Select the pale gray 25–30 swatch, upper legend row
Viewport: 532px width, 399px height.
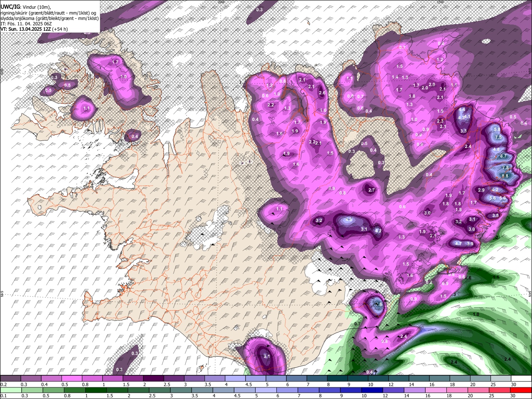tap(502, 379)
